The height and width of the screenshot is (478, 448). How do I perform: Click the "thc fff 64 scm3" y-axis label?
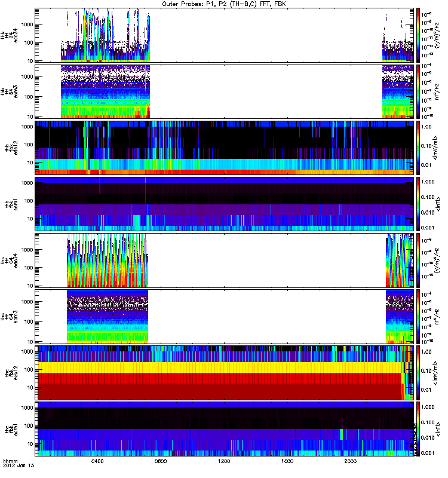9,317
